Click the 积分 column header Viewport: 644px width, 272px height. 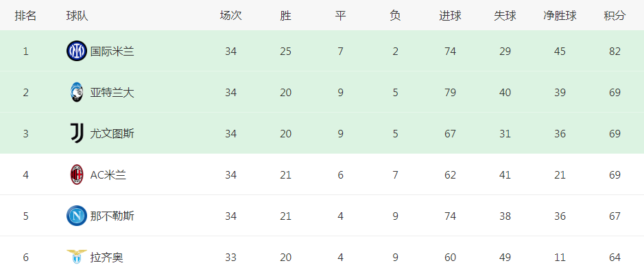tap(615, 16)
